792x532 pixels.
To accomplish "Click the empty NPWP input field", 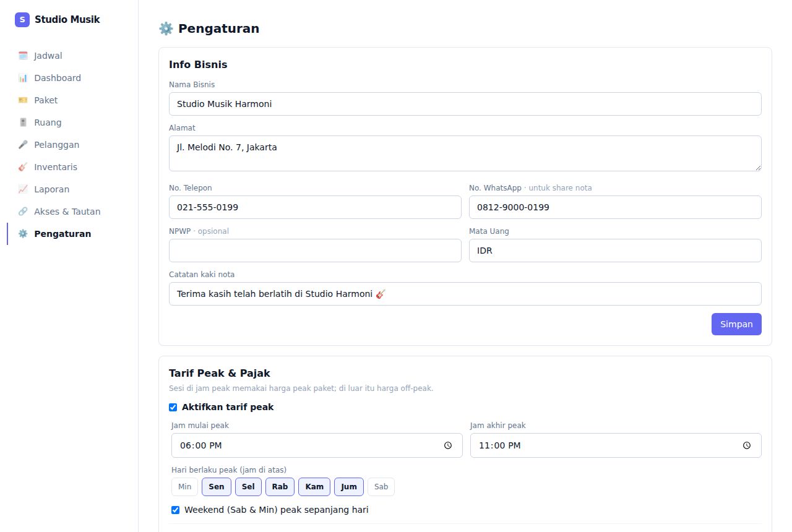I will click(315, 251).
